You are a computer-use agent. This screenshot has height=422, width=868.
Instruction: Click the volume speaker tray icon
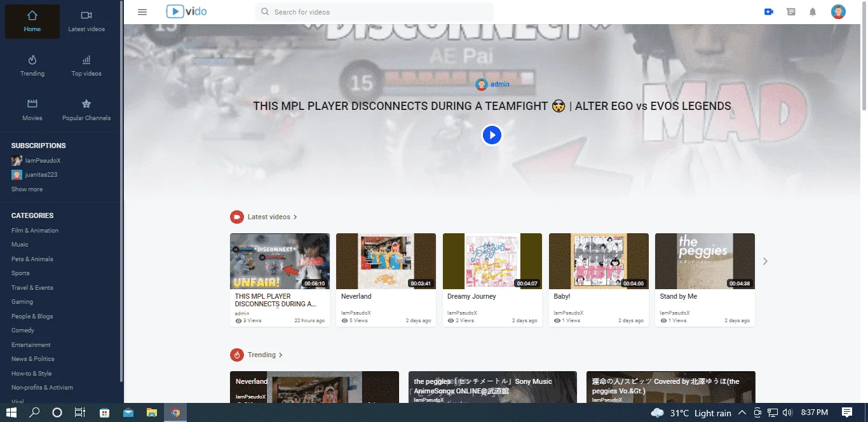(787, 413)
